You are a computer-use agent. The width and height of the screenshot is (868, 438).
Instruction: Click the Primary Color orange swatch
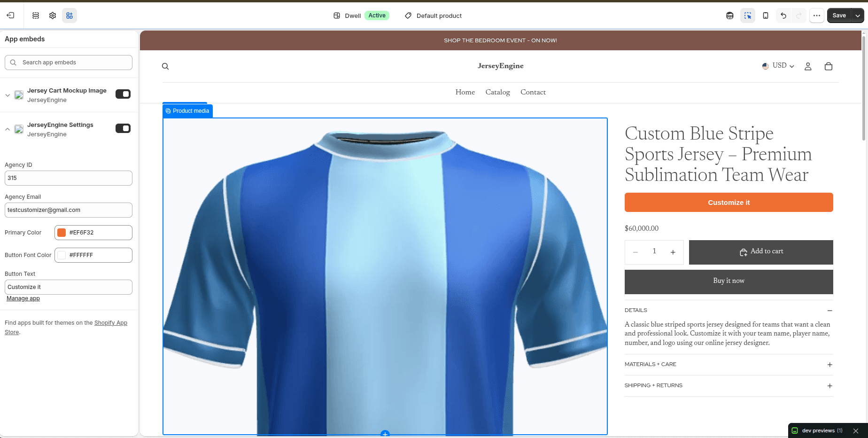(62, 233)
